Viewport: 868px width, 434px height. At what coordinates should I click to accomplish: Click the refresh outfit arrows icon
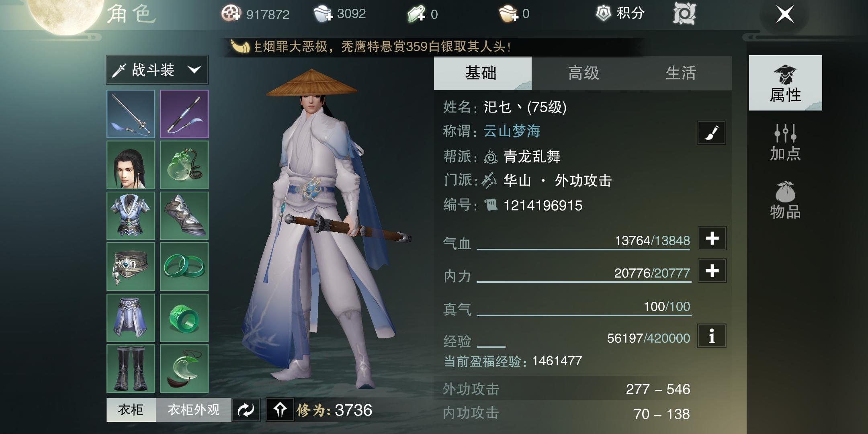click(246, 410)
